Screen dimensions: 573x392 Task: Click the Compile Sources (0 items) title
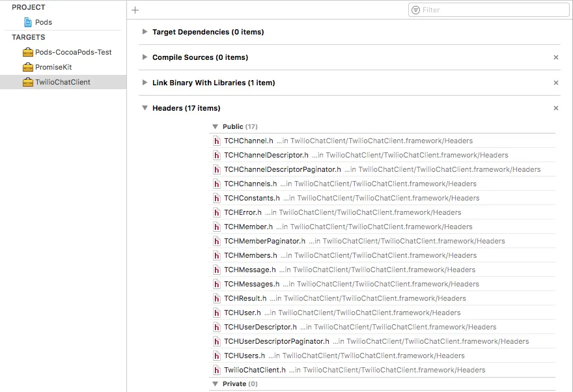(x=201, y=57)
